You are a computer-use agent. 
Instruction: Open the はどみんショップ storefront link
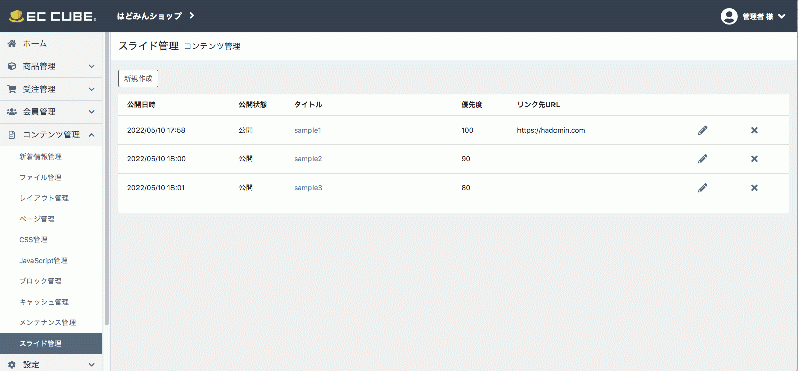pyautogui.click(x=149, y=16)
